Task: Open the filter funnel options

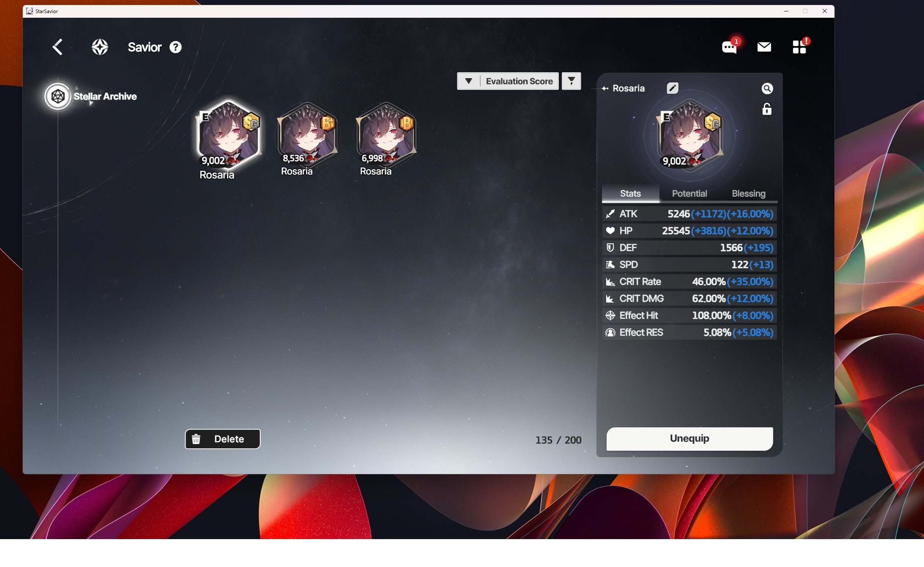Action: [571, 81]
